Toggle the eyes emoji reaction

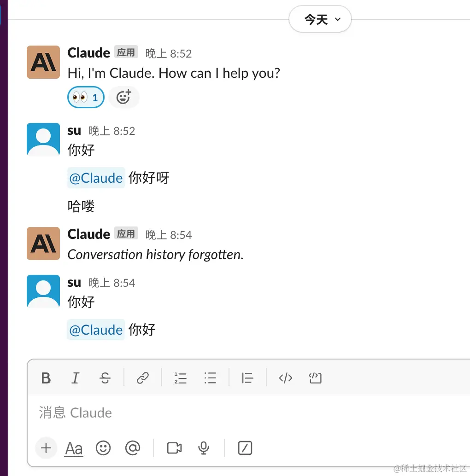point(86,98)
